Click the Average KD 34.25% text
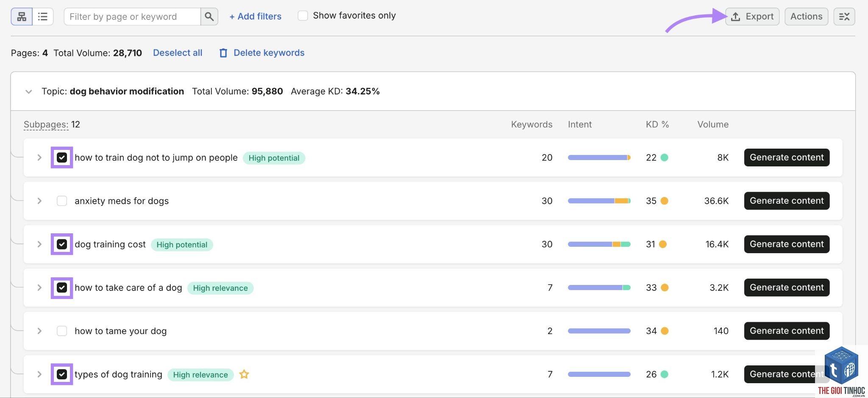This screenshot has height=398, width=868. click(x=335, y=91)
